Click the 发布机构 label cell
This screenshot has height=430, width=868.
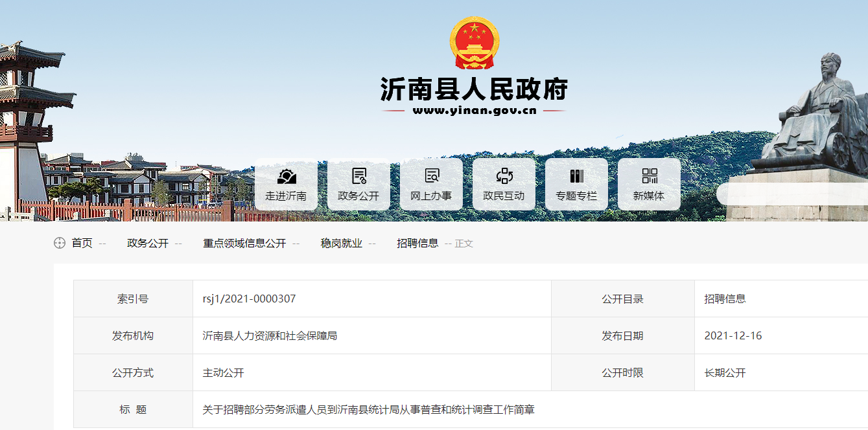click(x=133, y=335)
